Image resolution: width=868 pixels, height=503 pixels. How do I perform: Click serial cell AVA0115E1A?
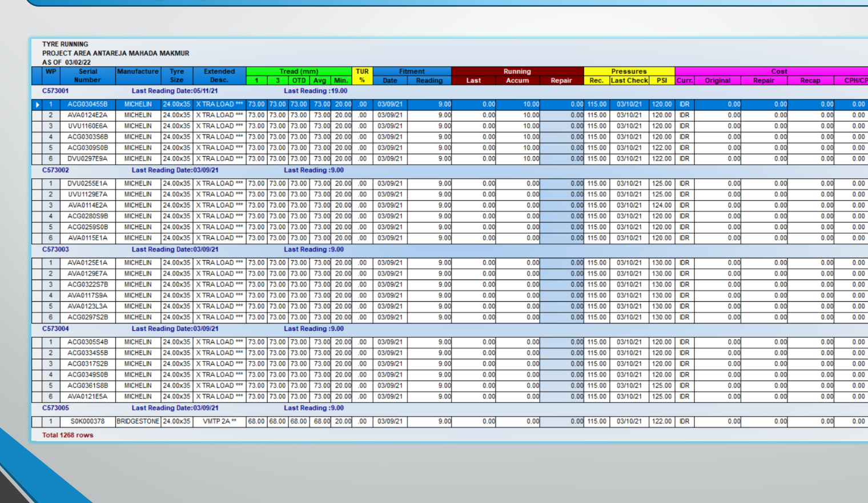click(87, 238)
